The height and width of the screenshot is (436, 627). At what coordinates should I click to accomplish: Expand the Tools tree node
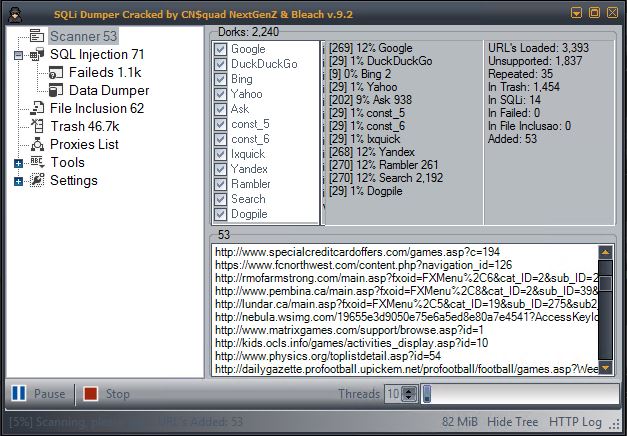tap(18, 163)
